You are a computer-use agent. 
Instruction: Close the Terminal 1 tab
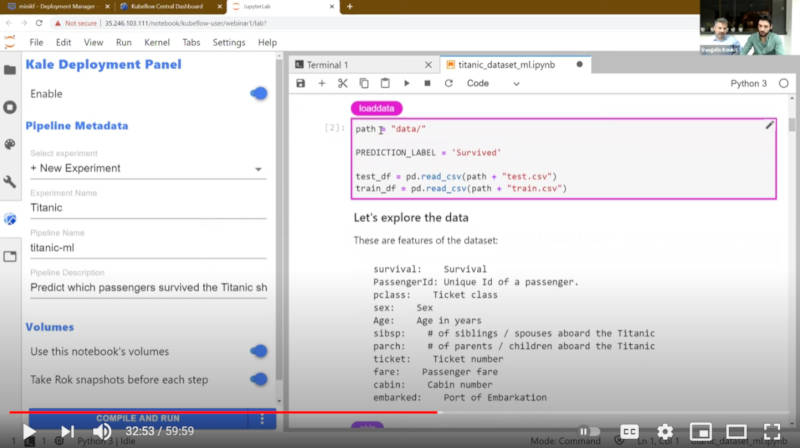428,65
